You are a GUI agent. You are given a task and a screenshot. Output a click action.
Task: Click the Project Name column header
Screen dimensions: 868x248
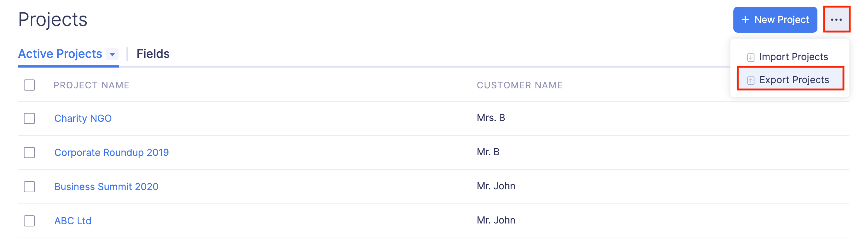tap(91, 85)
